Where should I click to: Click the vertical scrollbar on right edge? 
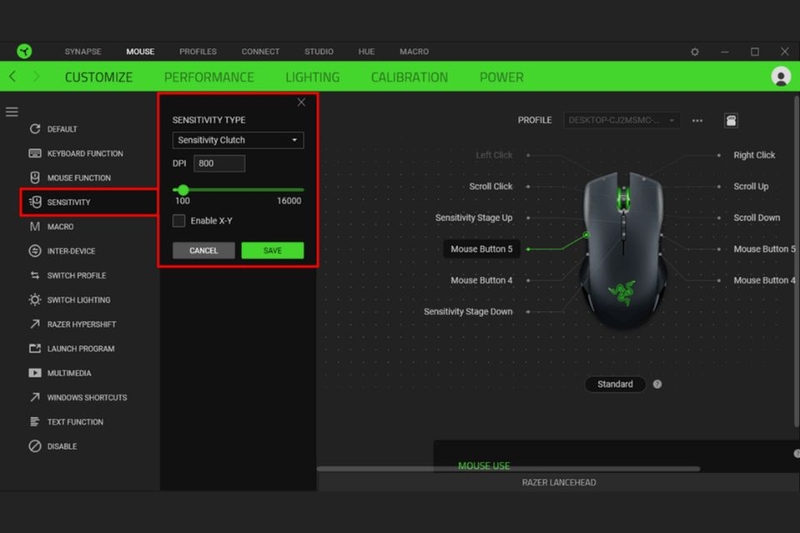pos(796,261)
